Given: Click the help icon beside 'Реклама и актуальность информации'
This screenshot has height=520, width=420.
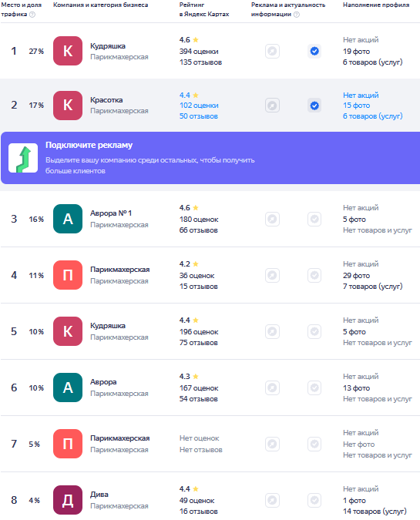Looking at the screenshot, I should [297, 15].
